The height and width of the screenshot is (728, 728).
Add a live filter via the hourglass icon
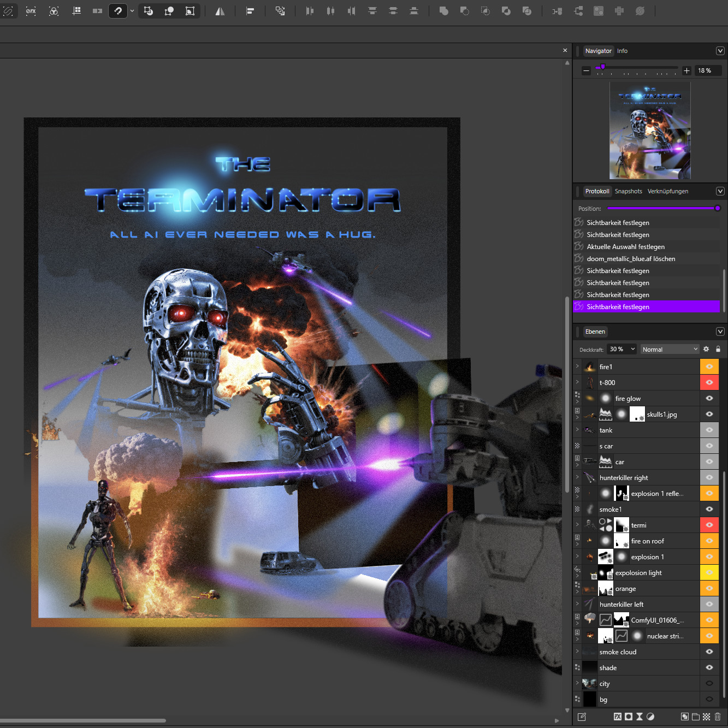(640, 717)
